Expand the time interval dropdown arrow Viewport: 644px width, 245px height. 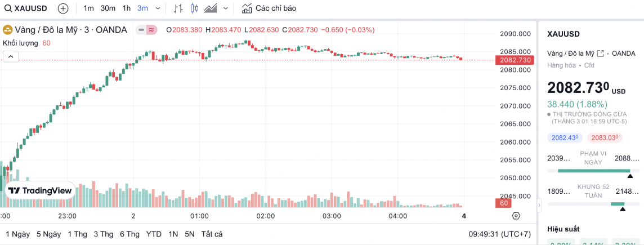[x=158, y=8]
